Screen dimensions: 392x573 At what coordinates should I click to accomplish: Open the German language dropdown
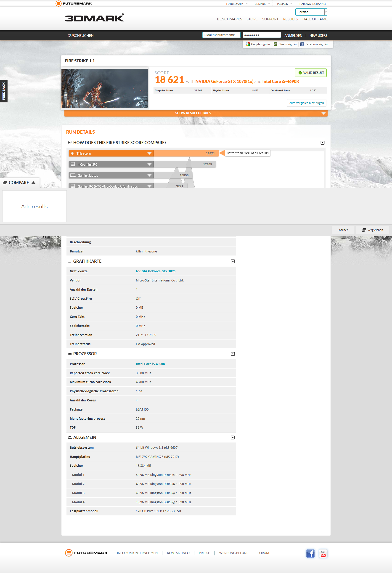[x=311, y=12]
